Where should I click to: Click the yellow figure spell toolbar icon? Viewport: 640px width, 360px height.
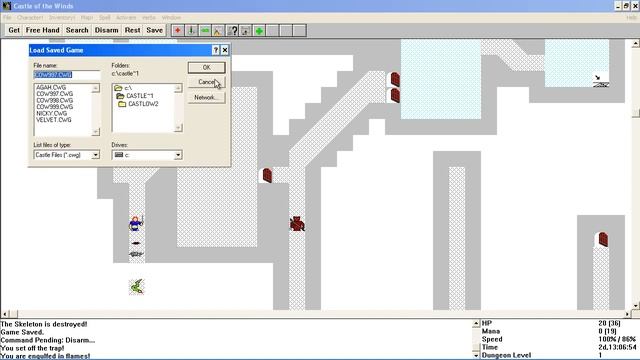(x=218, y=31)
